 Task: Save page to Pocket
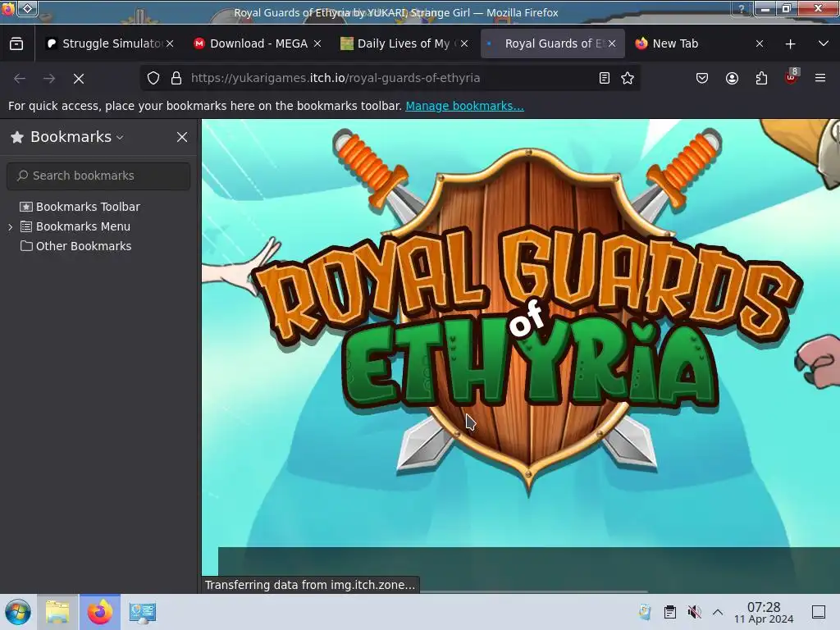point(702,78)
